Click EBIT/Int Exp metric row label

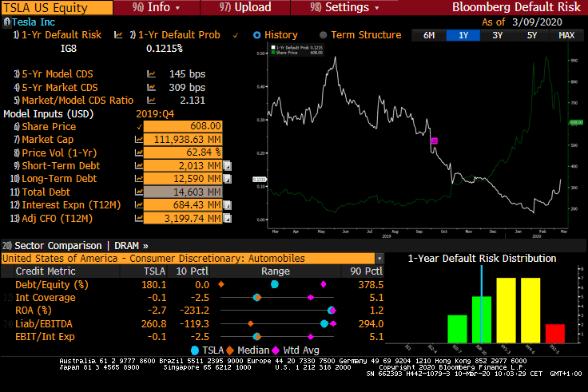click(45, 337)
